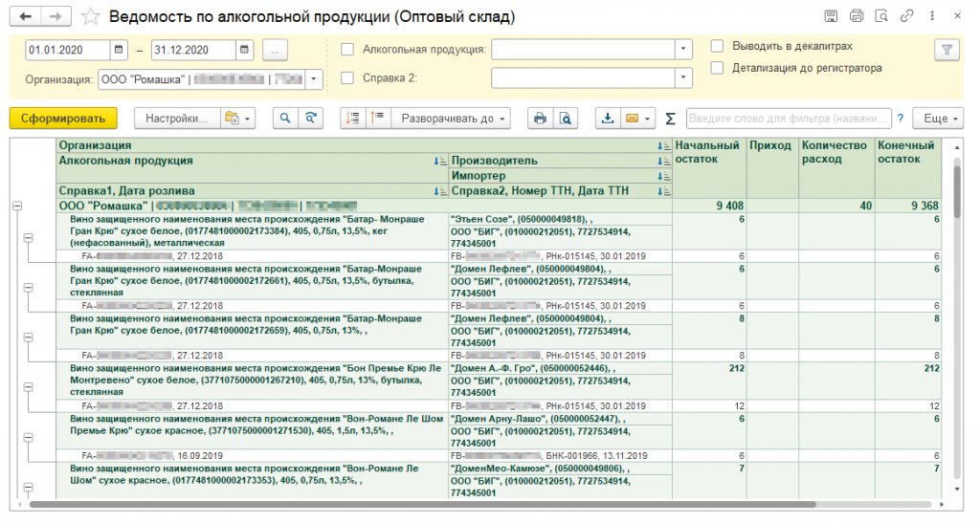Add report to favorites with the star
The height and width of the screenshot is (523, 980).
pos(90,17)
